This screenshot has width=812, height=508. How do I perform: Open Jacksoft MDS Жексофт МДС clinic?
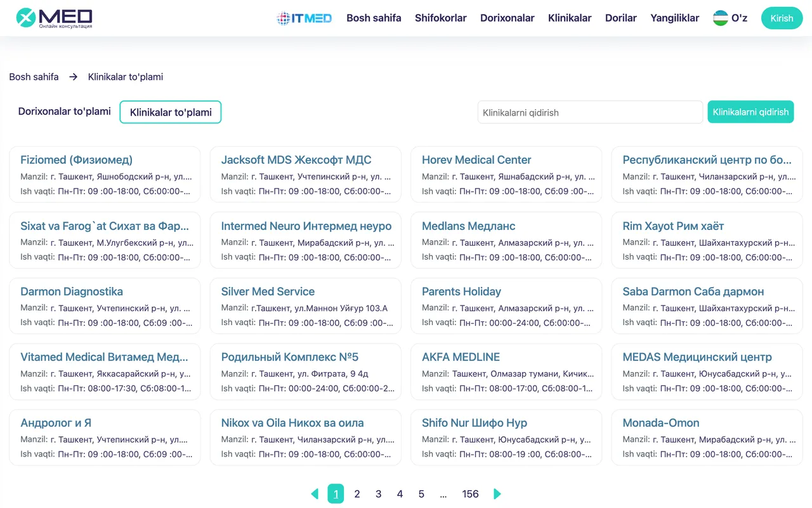tap(306, 175)
